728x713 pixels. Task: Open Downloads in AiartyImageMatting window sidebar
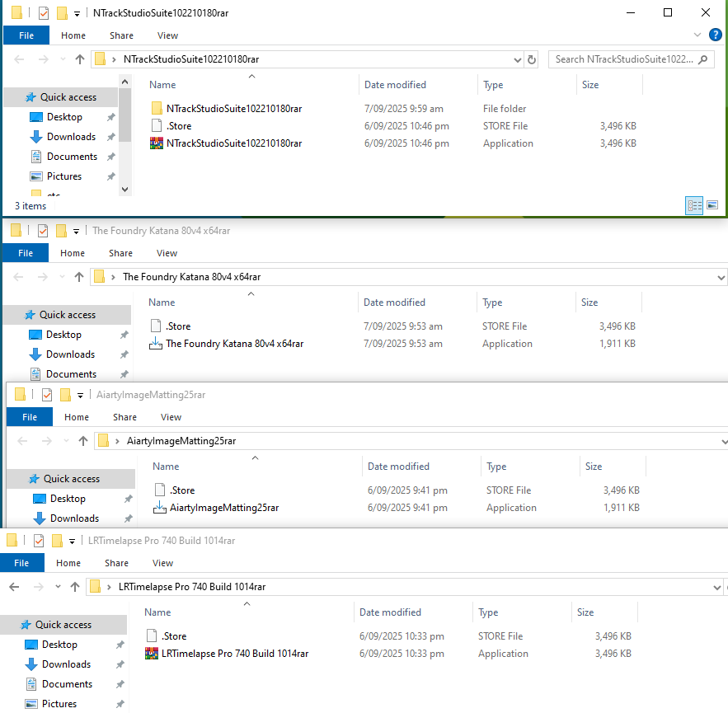tap(74, 518)
